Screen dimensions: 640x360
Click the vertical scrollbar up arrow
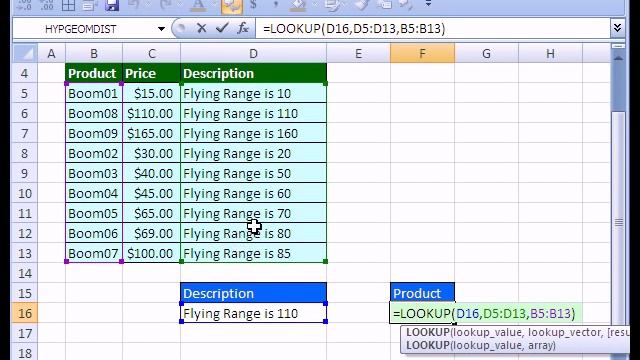click(618, 58)
